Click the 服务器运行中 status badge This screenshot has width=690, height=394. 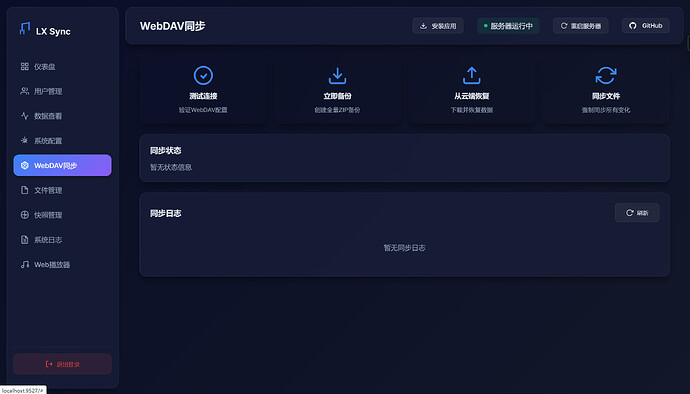tap(508, 26)
